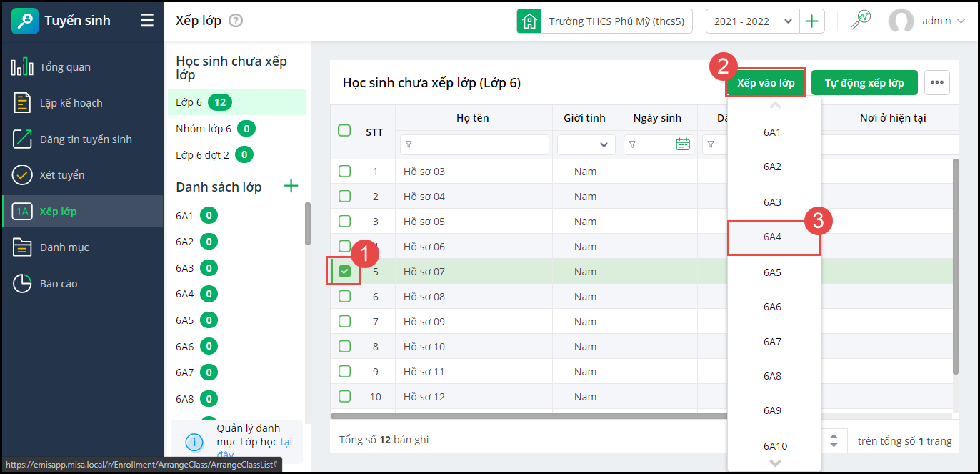Expand the Giới tính filter dropdown

point(586,144)
